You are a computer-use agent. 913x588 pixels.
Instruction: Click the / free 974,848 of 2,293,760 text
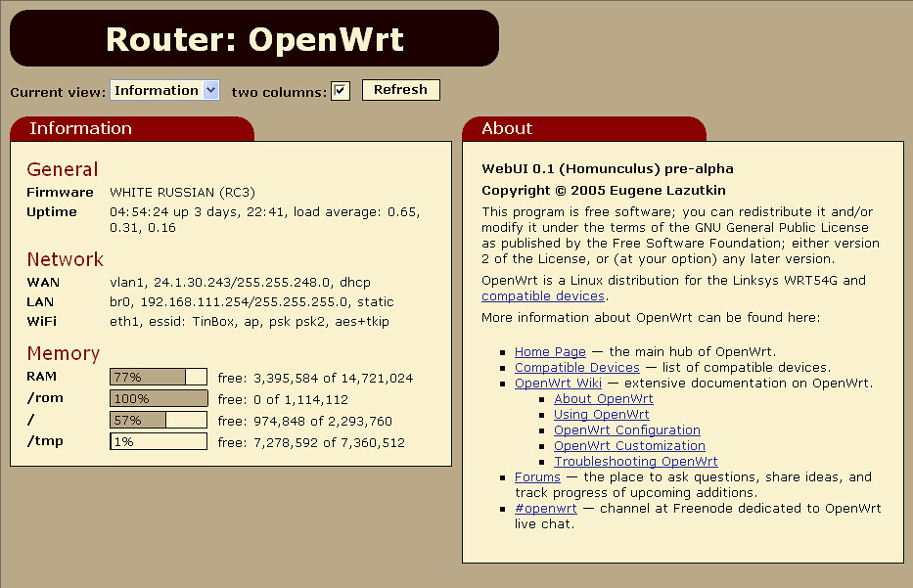pos(304,422)
